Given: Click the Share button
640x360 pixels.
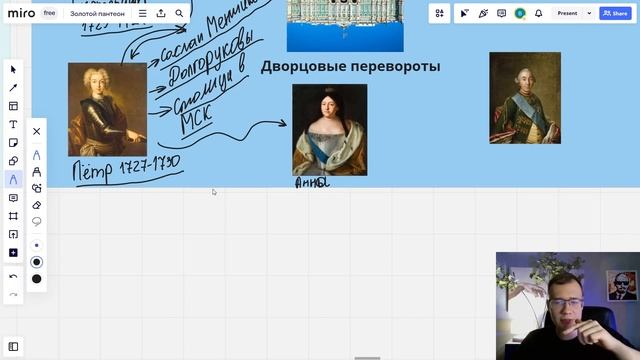Looking at the screenshot, I should tap(615, 13).
